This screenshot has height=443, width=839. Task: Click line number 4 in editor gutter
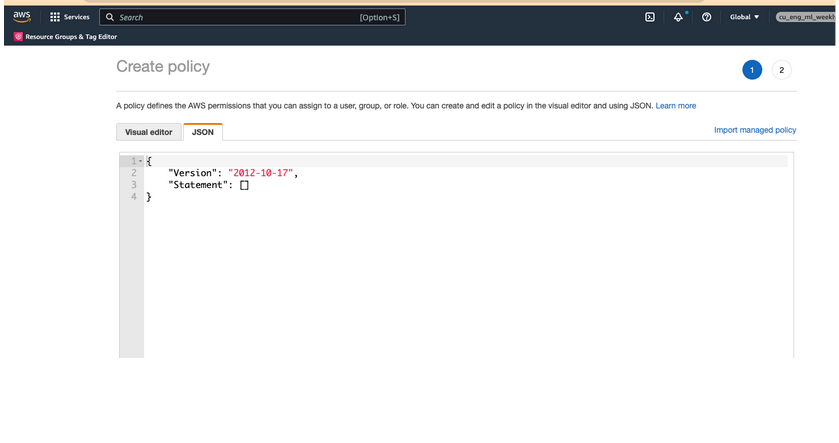click(133, 197)
